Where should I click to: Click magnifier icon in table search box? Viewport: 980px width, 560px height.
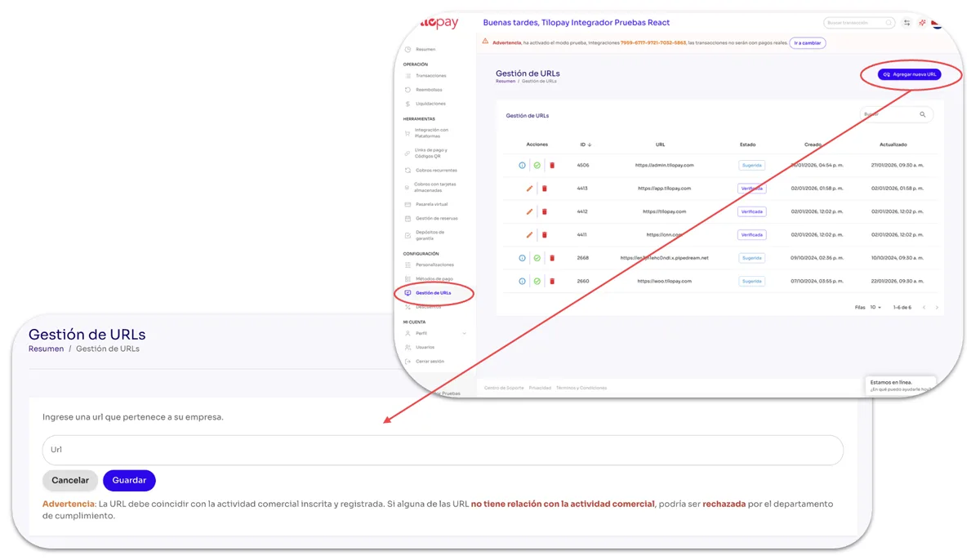[923, 115]
